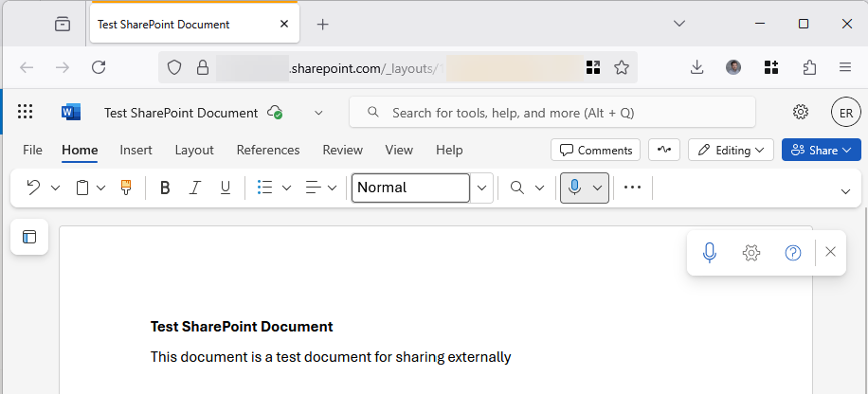Toggle italic formatting
Screen dimensions: 868x394
coord(195,188)
